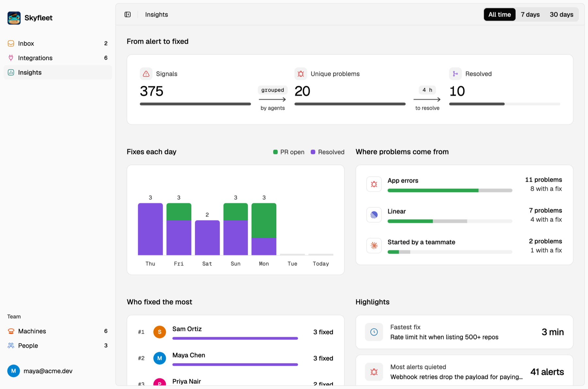588x389 pixels.
Task: Switch to the 7 days range
Action: pos(530,14)
